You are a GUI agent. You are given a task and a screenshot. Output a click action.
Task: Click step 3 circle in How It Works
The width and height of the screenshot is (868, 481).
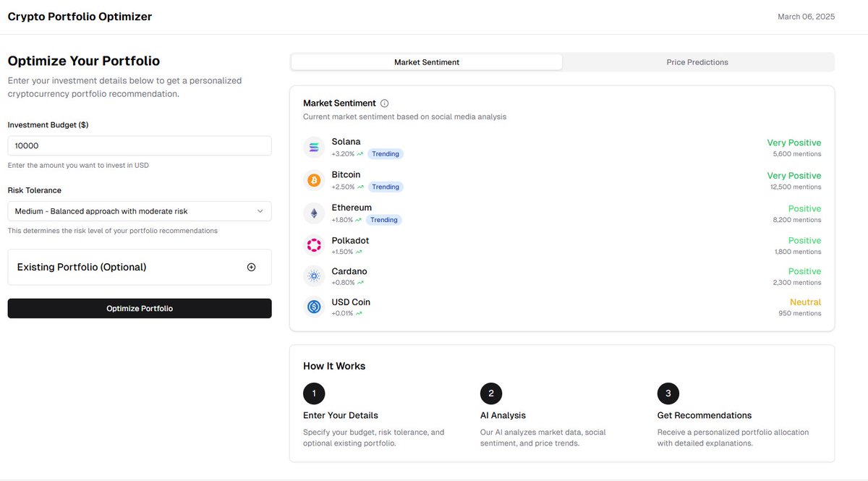(x=668, y=393)
